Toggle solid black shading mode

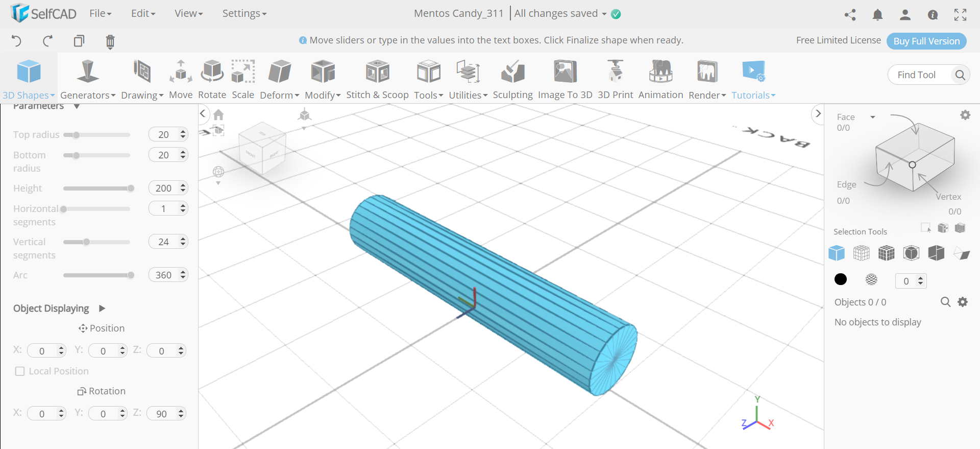[840, 279]
